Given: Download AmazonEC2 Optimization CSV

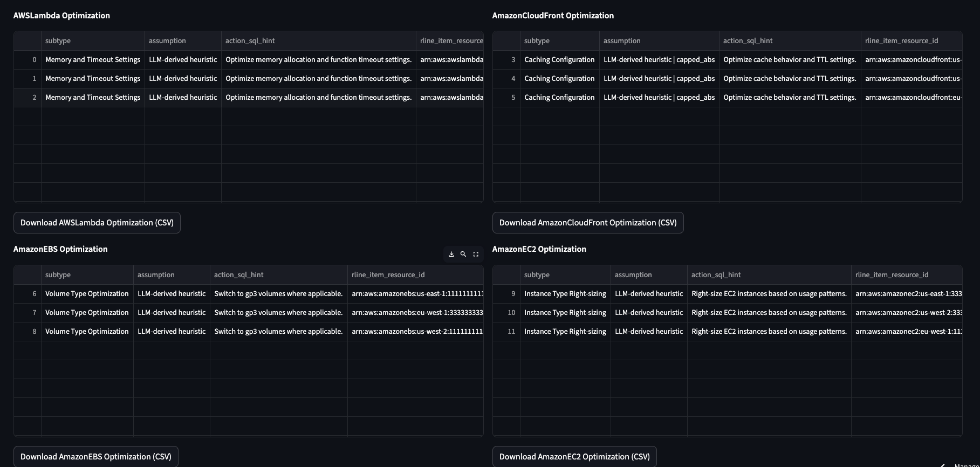Looking at the screenshot, I should 574,457.
